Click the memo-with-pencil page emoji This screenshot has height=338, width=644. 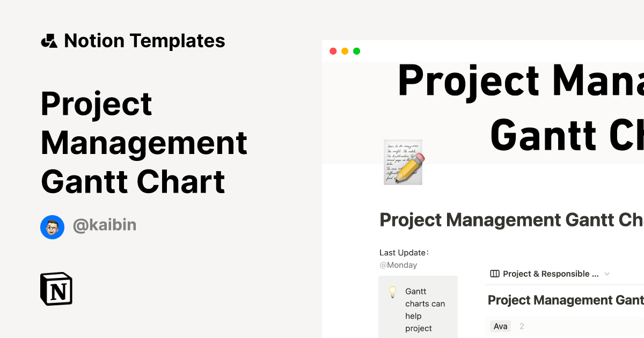pyautogui.click(x=403, y=162)
